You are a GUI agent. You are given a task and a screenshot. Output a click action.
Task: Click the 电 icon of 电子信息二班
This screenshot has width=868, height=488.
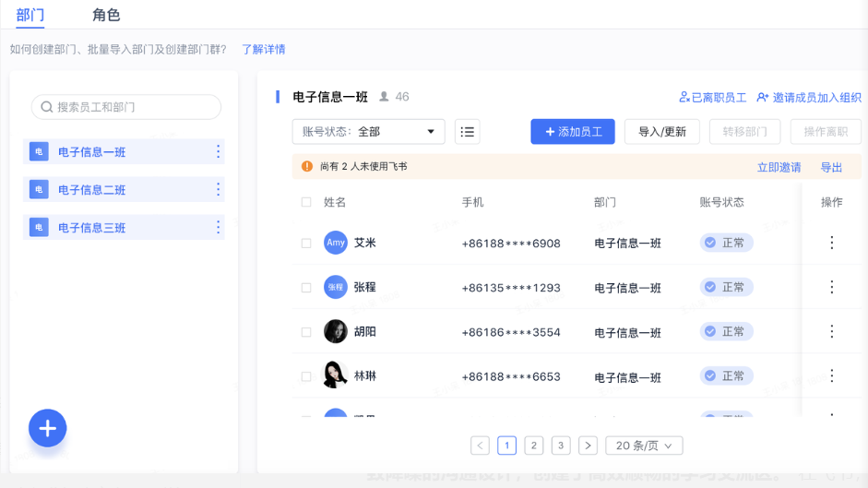pyautogui.click(x=39, y=189)
